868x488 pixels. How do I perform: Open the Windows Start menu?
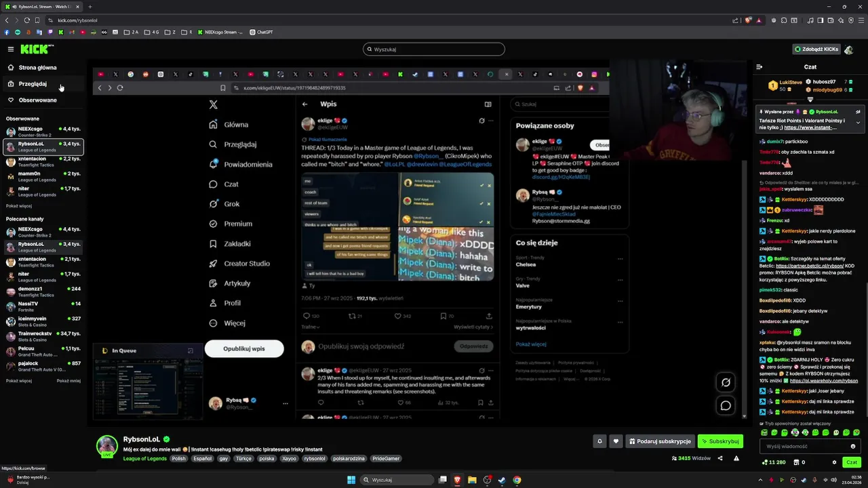351,480
